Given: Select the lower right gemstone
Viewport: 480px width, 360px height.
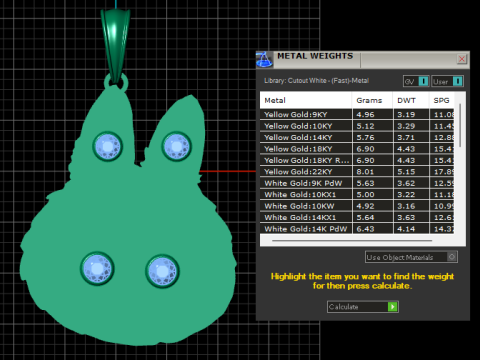Looking at the screenshot, I should pos(162,271).
